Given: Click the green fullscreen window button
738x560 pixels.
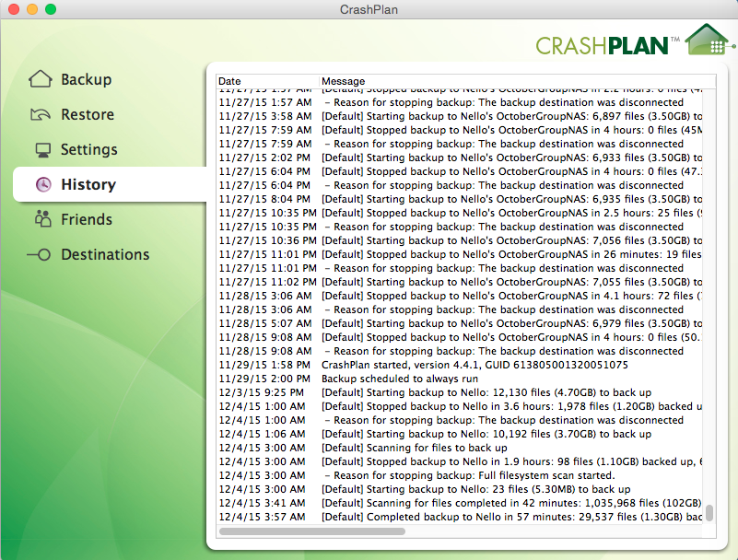Looking at the screenshot, I should (51, 9).
